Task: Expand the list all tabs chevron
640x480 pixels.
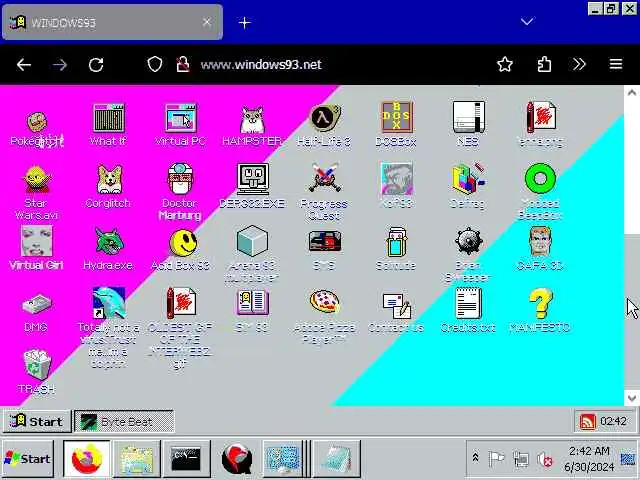Action: point(527,21)
